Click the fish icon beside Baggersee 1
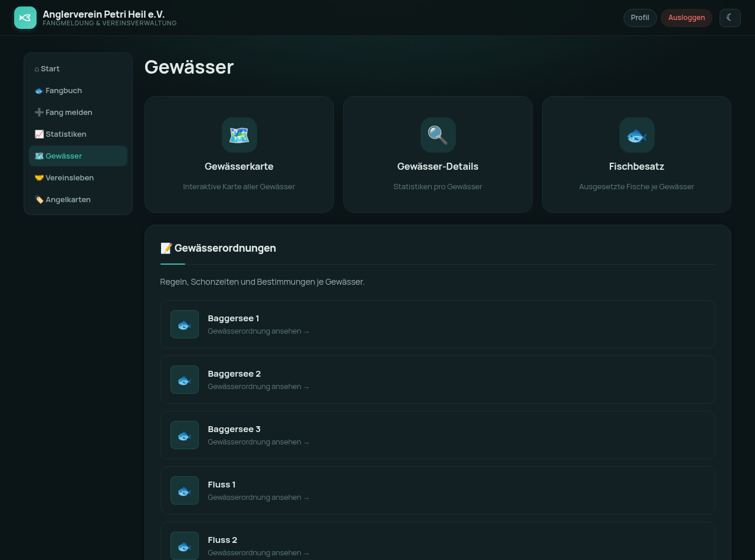Image resolution: width=755 pixels, height=560 pixels. pyautogui.click(x=185, y=324)
